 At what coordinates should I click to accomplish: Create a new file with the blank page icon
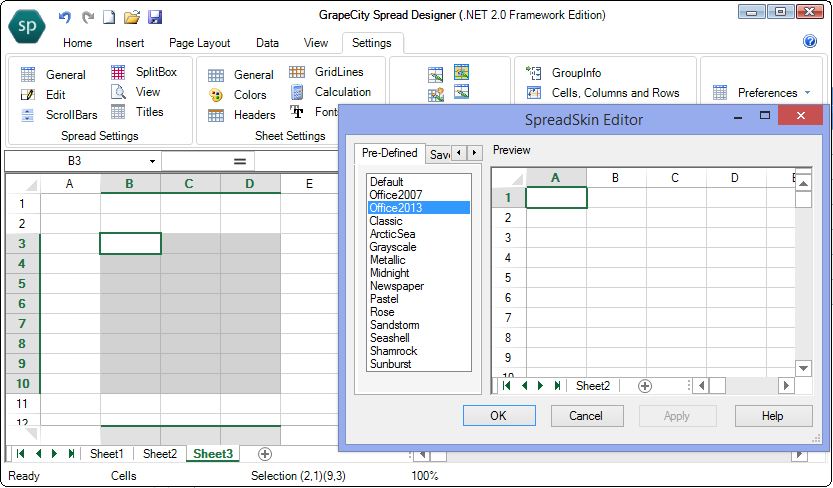point(109,17)
